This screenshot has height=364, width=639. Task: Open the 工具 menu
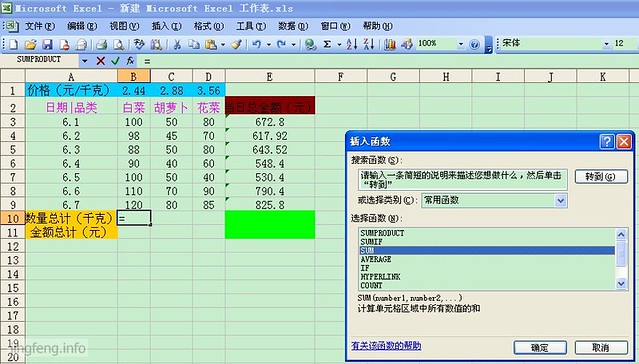coord(251,26)
